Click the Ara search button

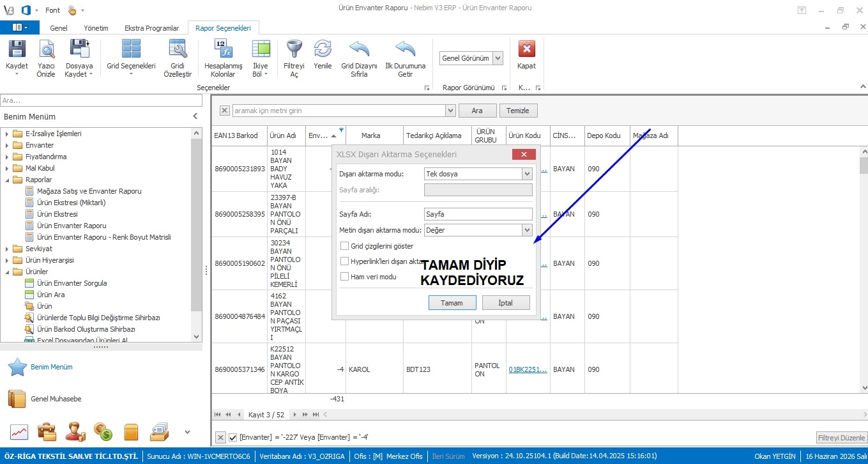coord(477,111)
